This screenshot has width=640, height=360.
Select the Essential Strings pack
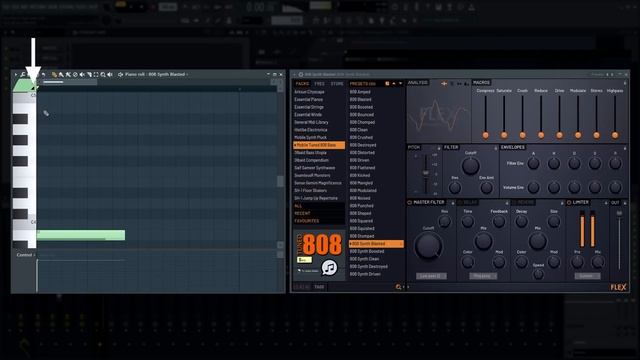pos(309,107)
